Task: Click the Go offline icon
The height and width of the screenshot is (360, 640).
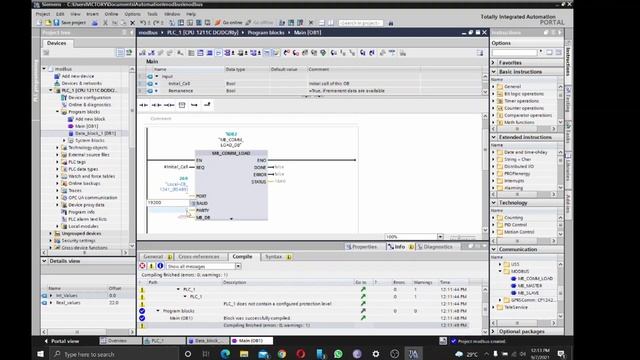Action: coord(248,23)
